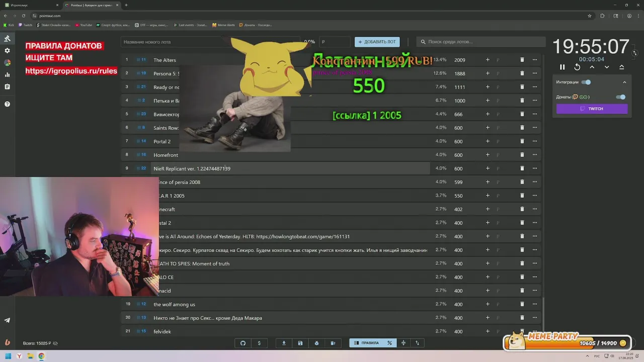Open three-dot menu for Вивисектор lot
The image size is (644, 362).
coord(535,114)
